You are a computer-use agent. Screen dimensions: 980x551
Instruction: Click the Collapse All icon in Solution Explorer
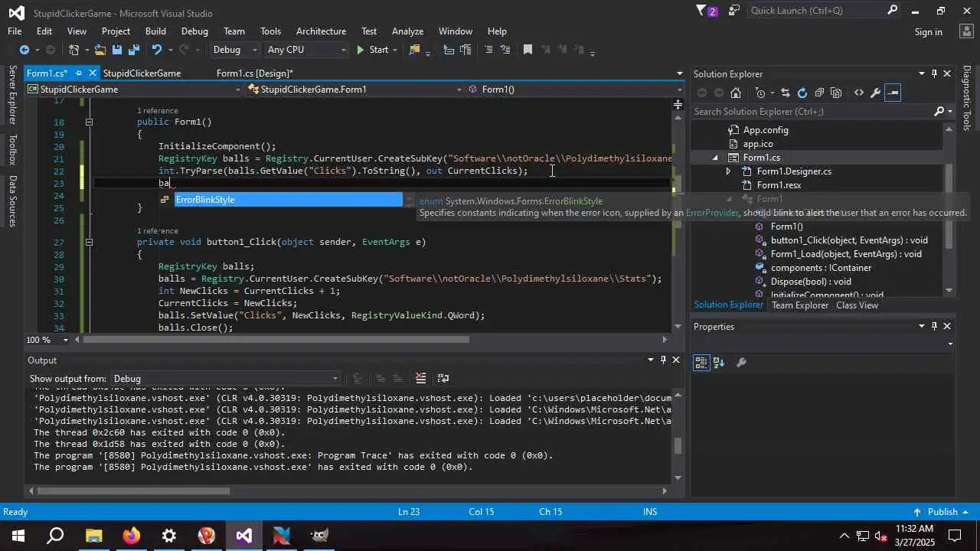click(819, 93)
